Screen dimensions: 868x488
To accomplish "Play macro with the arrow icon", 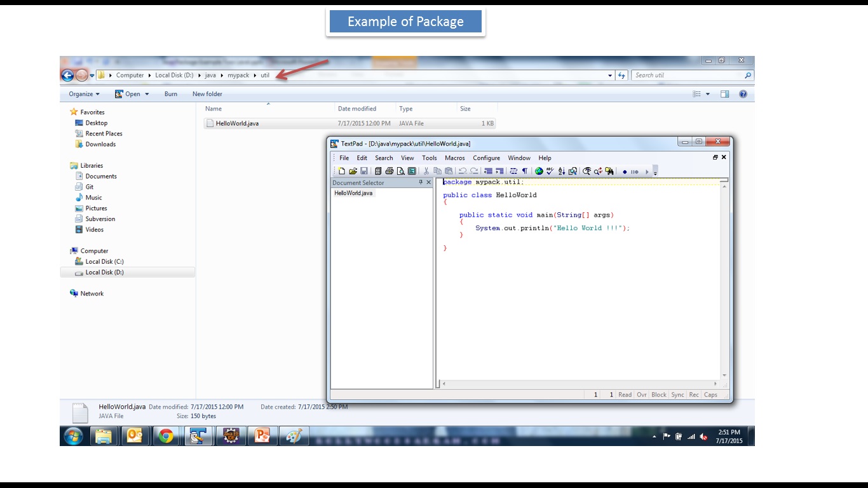I will pos(647,172).
